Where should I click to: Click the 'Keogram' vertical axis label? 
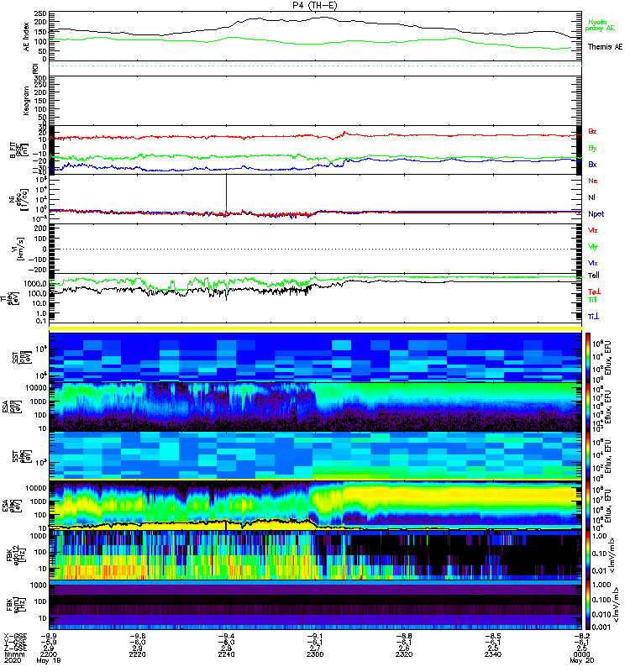pos(27,100)
